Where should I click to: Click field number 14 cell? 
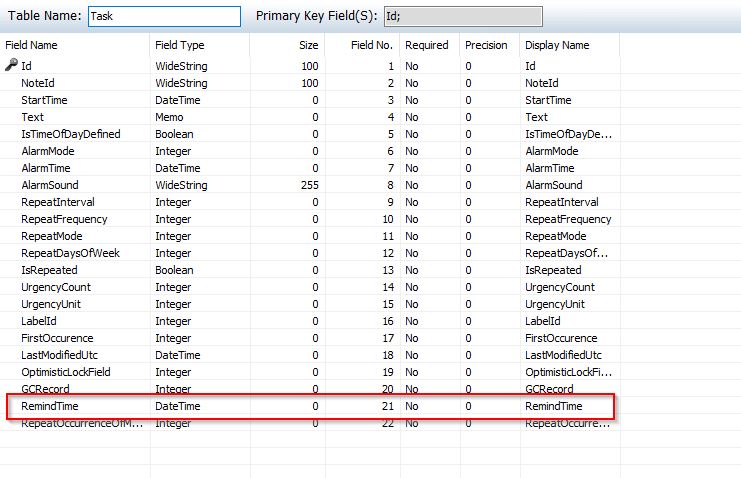click(x=388, y=287)
